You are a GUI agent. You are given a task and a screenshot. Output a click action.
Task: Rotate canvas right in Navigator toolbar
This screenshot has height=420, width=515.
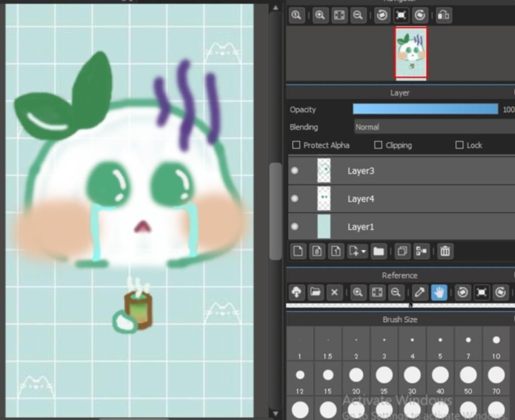(x=420, y=15)
